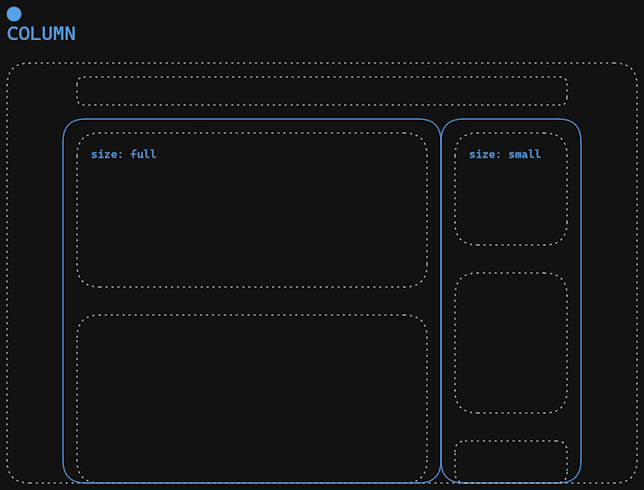Click the blue circle icon above COLUMN
Image resolution: width=644 pixels, height=490 pixels.
coord(14,14)
